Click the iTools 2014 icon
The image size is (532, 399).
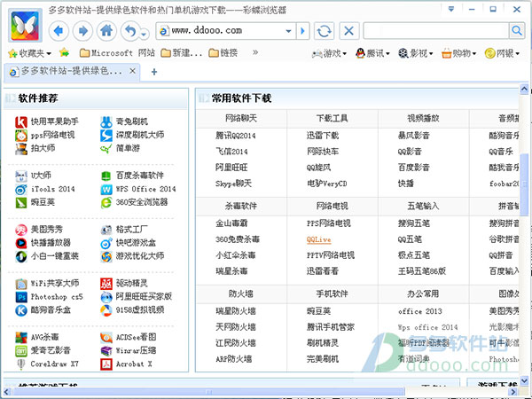pos(21,190)
